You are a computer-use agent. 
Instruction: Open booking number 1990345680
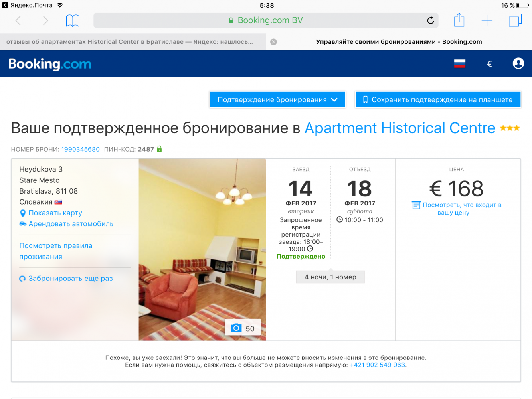[81, 149]
